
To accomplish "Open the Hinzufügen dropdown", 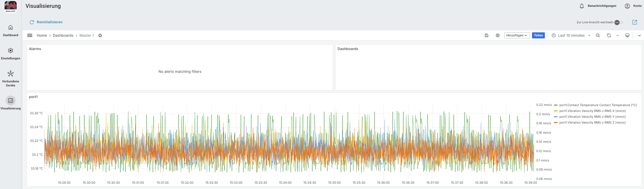I will point(517,35).
